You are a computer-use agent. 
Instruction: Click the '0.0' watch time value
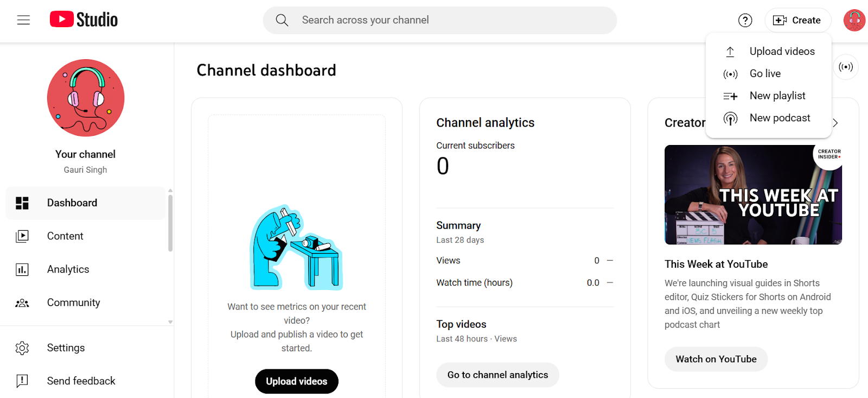coord(593,283)
